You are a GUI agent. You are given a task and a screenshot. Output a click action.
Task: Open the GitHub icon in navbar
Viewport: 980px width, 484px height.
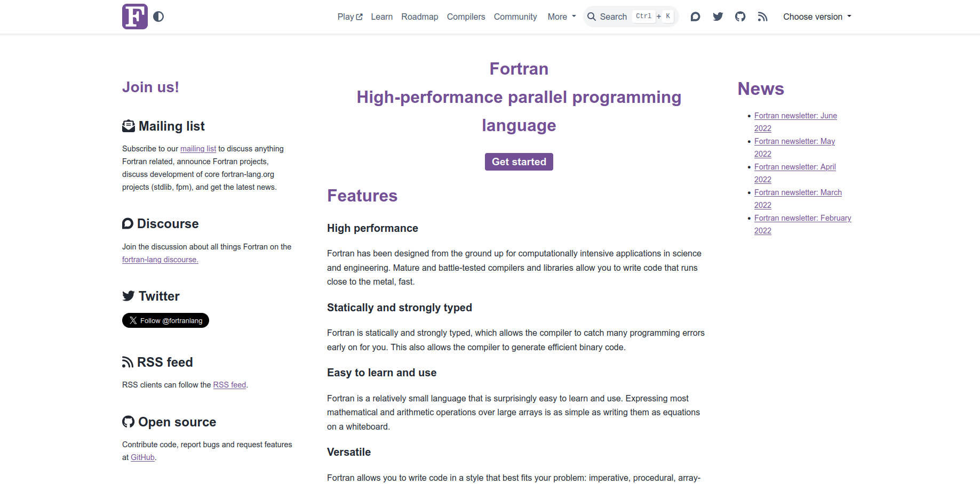tap(740, 17)
